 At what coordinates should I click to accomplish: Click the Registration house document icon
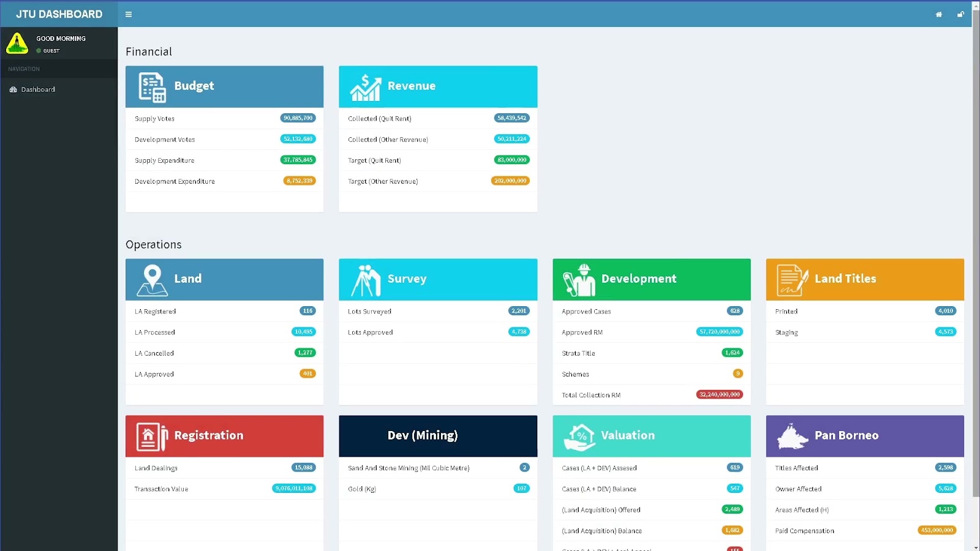tap(152, 437)
